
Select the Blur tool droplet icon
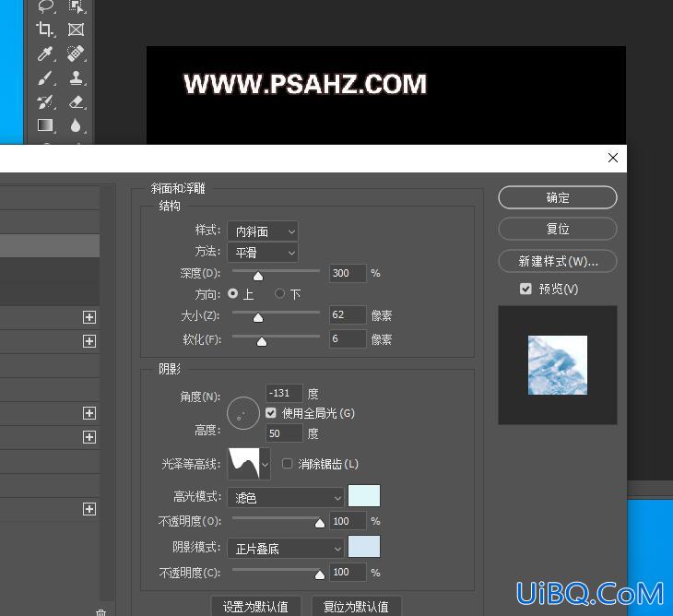[76, 125]
